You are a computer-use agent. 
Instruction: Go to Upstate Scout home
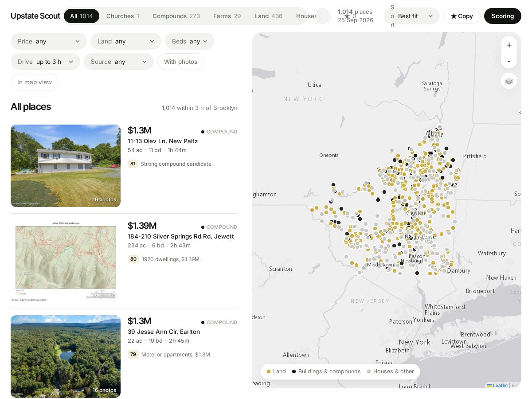click(x=35, y=16)
